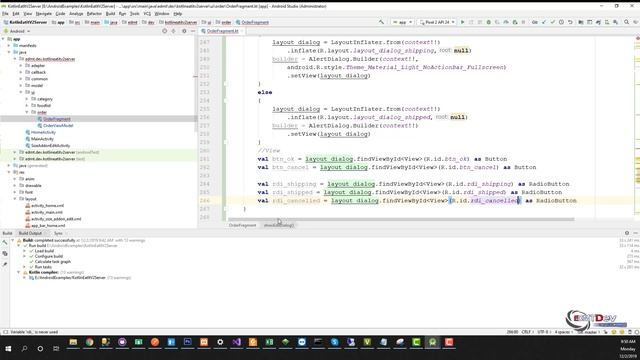640x360 pixels.
Task: Open Project panel settings gear
Action: click(184, 31)
